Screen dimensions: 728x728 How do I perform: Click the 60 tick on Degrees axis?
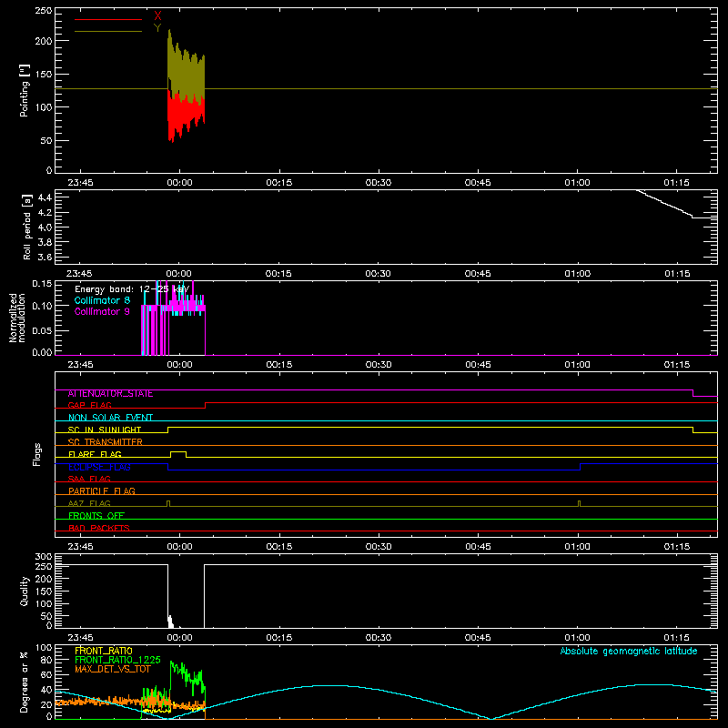[x=46, y=674]
